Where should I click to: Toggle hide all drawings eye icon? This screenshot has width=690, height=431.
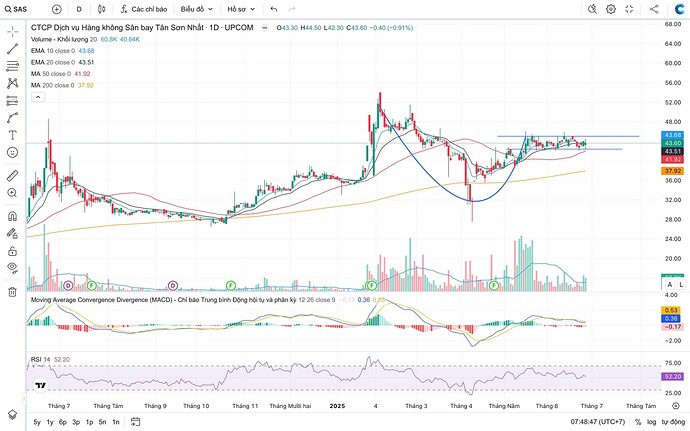click(12, 268)
